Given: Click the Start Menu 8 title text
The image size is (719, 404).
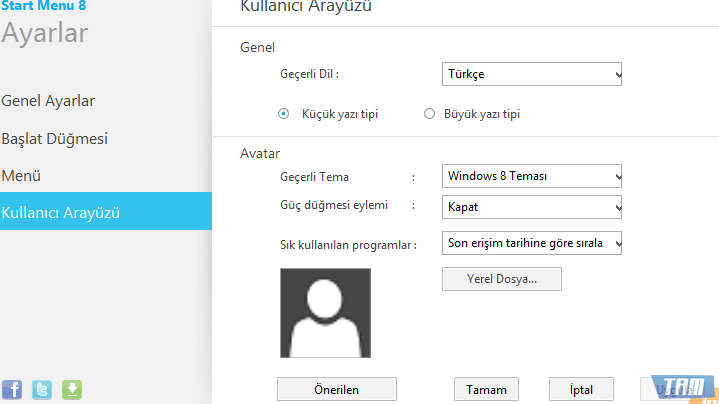Looking at the screenshot, I should [43, 6].
